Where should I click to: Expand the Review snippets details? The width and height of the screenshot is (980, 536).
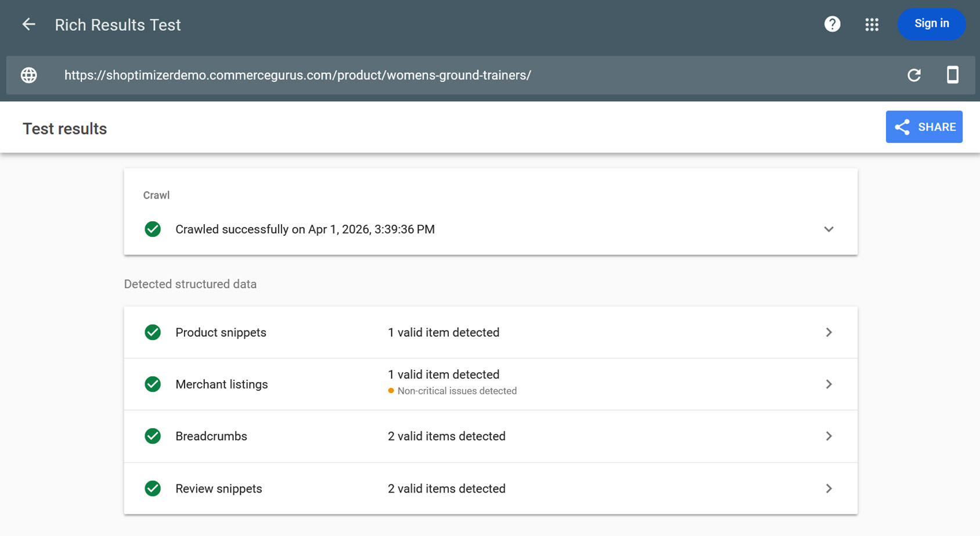pos(829,488)
